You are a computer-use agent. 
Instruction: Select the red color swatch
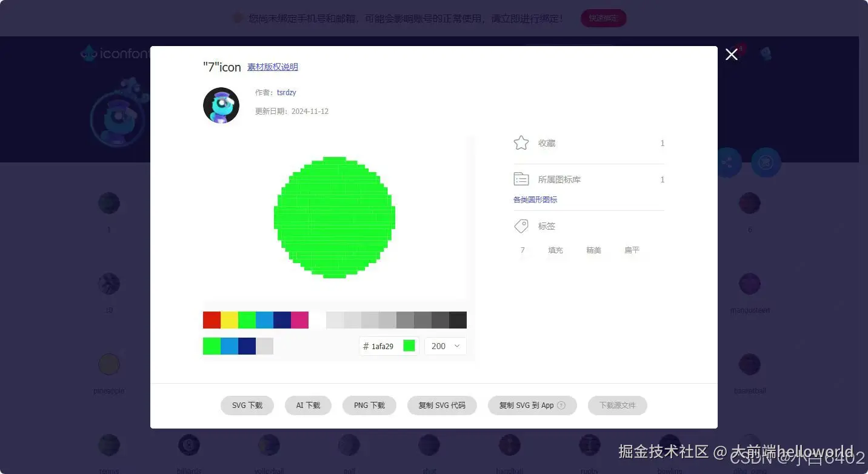212,319
